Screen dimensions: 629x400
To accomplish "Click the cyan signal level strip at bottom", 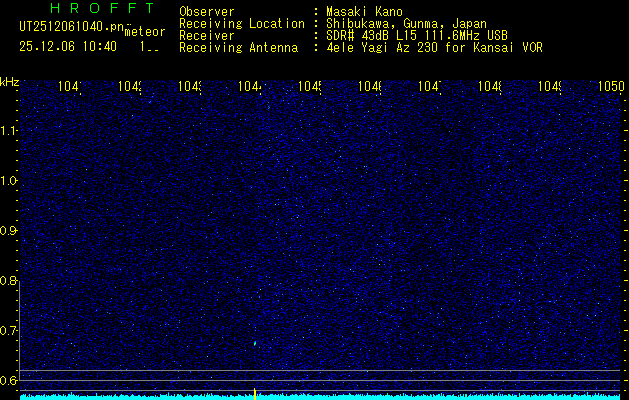I will click(400, 396).
